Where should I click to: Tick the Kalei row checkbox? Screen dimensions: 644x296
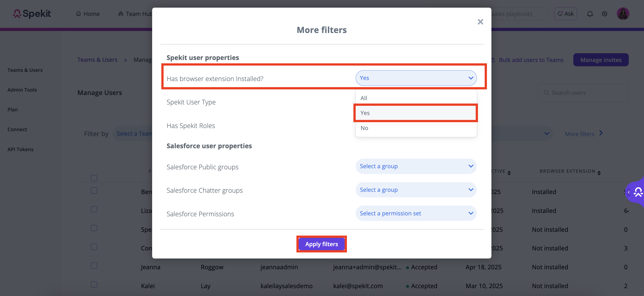[x=94, y=285]
